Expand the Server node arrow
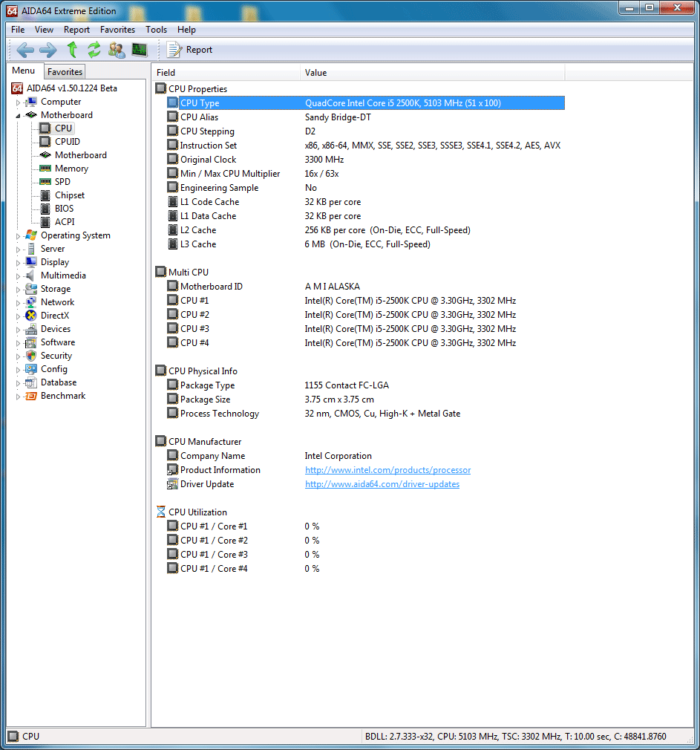This screenshot has width=700, height=750. point(18,250)
